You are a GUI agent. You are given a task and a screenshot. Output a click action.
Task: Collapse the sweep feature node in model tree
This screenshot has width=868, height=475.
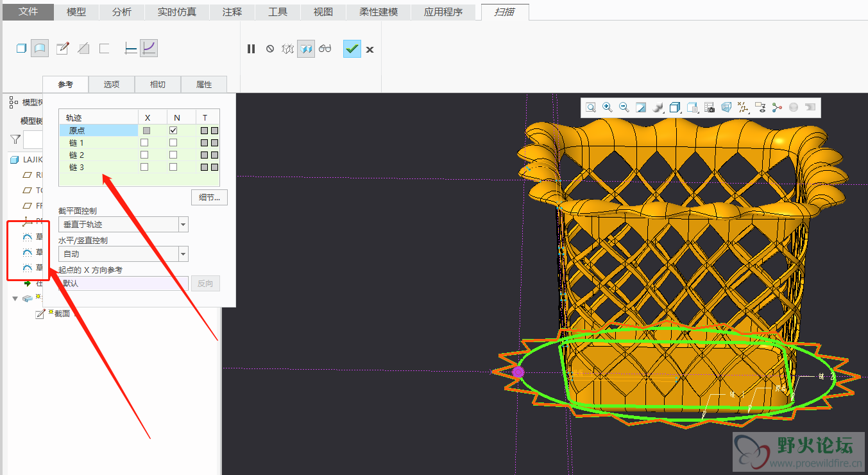pyautogui.click(x=15, y=298)
